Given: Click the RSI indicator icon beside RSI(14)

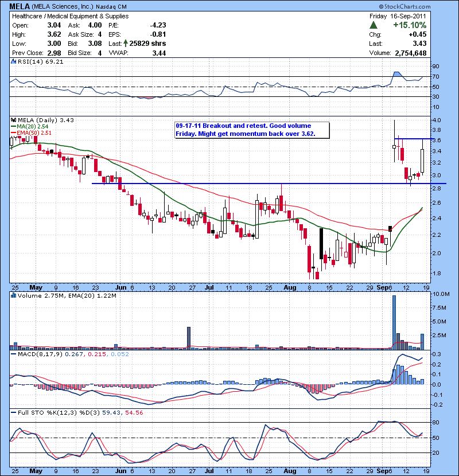Looking at the screenshot, I should click(13, 61).
